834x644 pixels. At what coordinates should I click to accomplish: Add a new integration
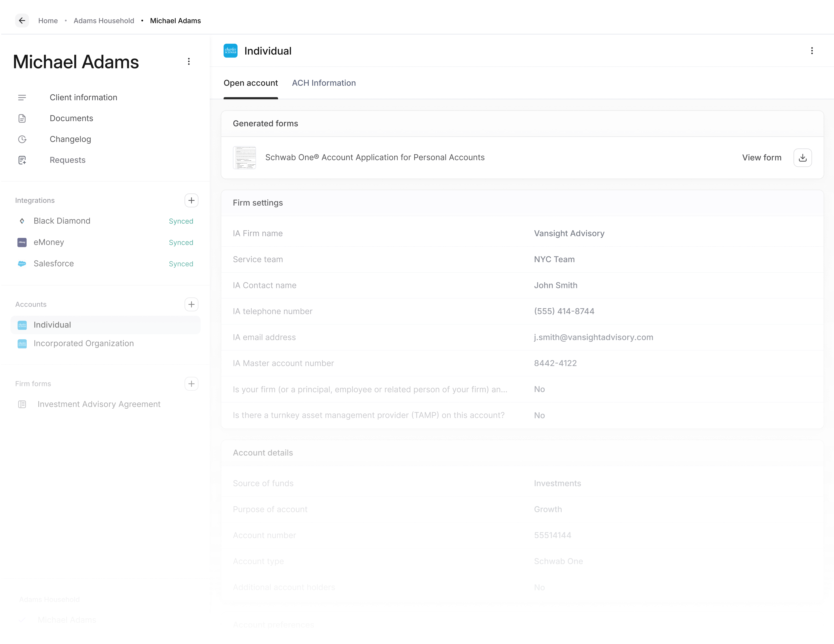191,200
